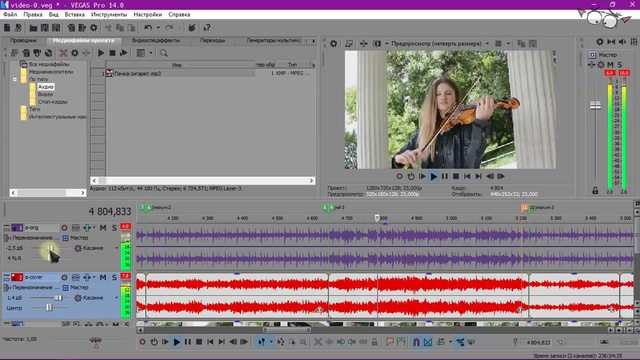Click the Undo arrow in main toolbar

[x=148, y=28]
